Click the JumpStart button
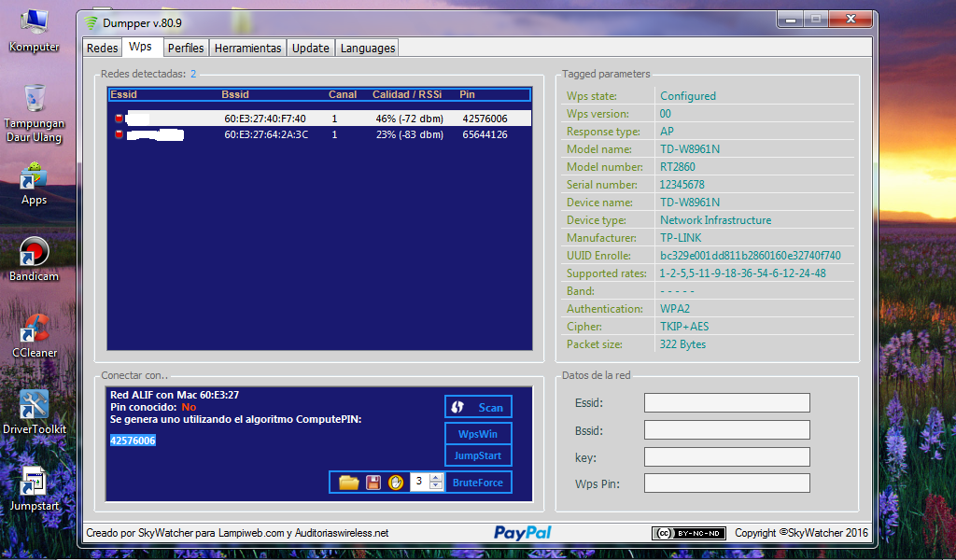This screenshot has width=956, height=560. (478, 455)
